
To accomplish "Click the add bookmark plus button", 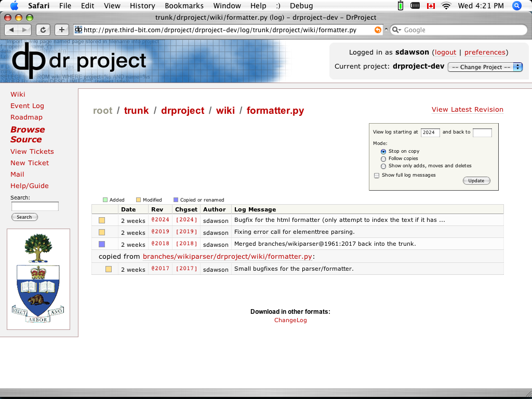I will tap(61, 30).
